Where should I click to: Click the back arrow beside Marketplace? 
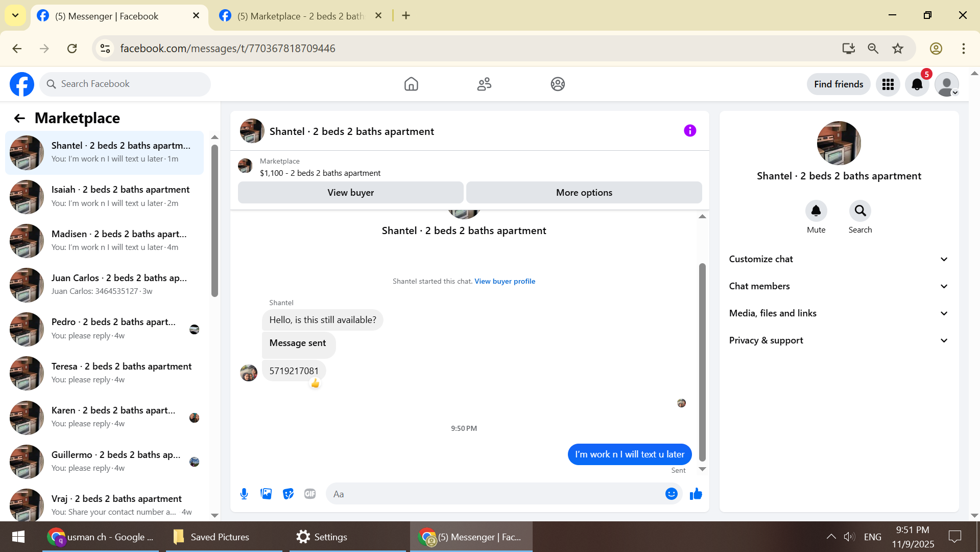click(19, 119)
